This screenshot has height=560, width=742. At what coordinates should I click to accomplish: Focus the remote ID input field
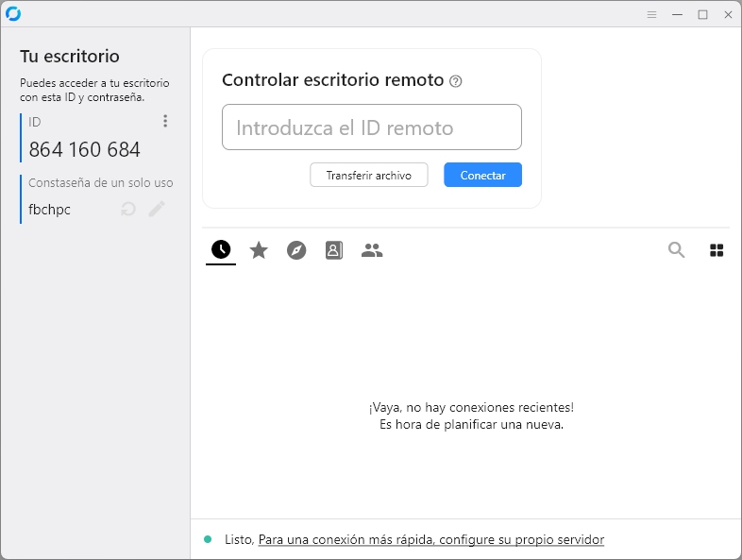point(372,127)
